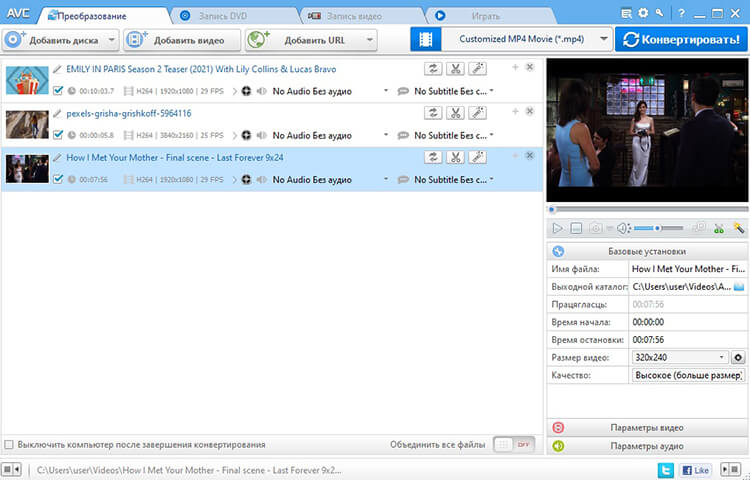Open help via the question mark icon

coord(681,13)
